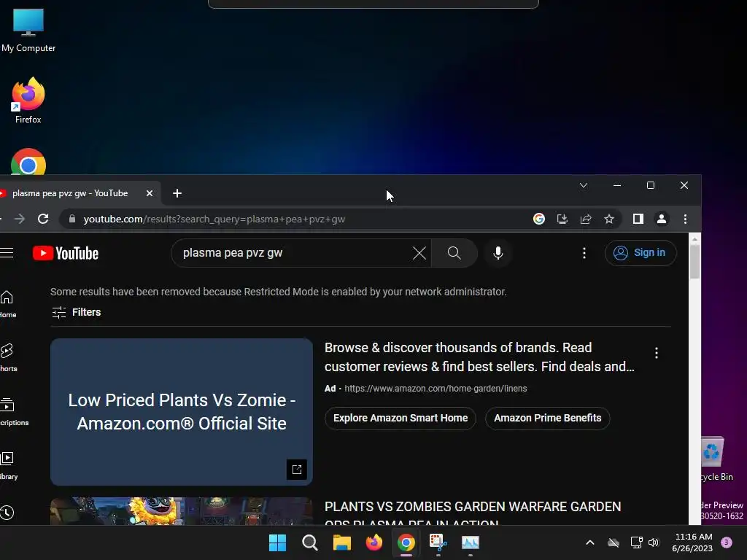Open the Chrome profile menu
Viewport: 747px width, 560px height.
pyautogui.click(x=662, y=219)
